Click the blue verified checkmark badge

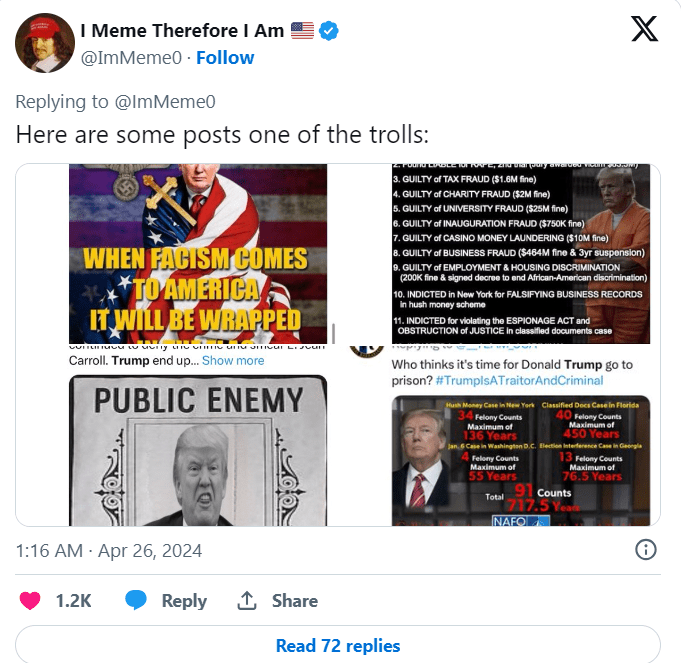tap(329, 31)
